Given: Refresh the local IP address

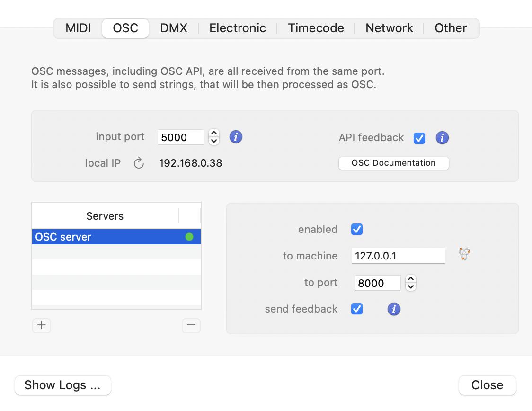Looking at the screenshot, I should [x=138, y=163].
